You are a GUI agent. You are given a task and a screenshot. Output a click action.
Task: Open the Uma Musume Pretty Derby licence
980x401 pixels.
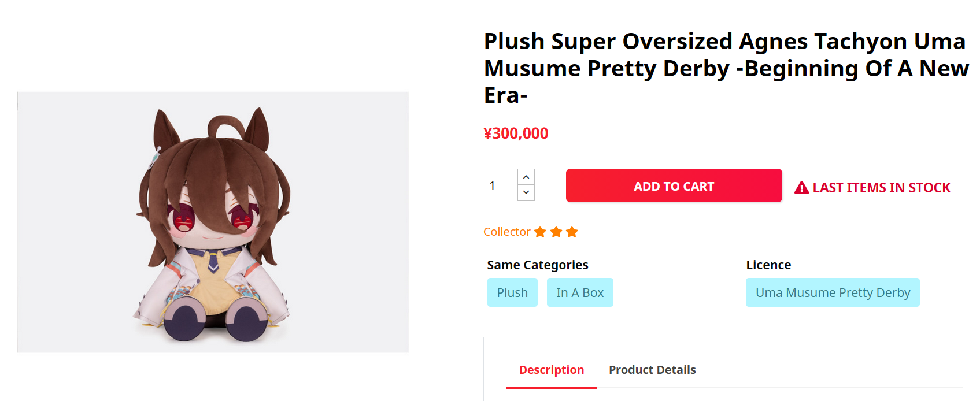tap(833, 292)
